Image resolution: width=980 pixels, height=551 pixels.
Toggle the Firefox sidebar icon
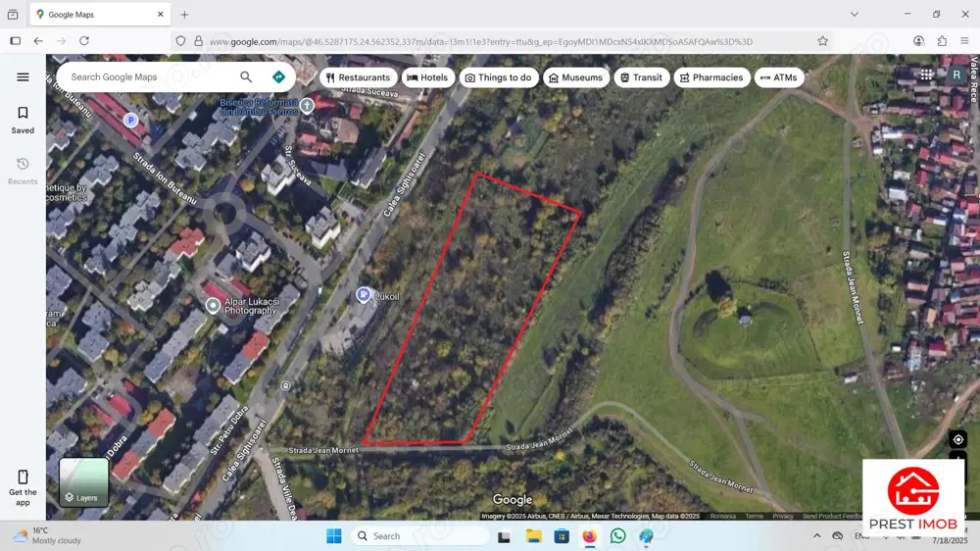[x=16, y=40]
